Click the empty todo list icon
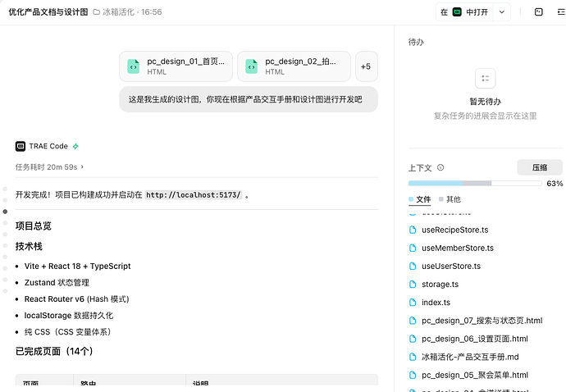 tap(485, 79)
